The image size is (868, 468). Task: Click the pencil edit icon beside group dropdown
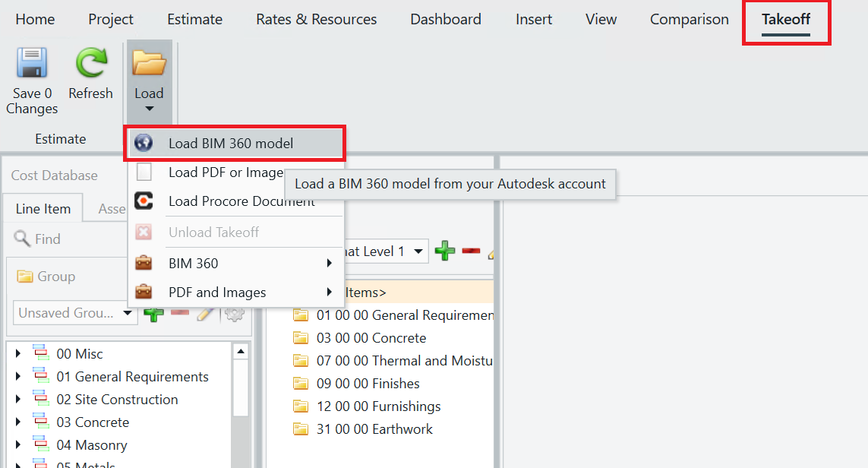(206, 312)
